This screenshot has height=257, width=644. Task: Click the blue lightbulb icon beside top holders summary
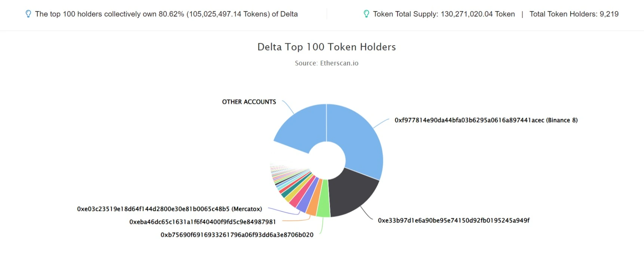tap(28, 14)
